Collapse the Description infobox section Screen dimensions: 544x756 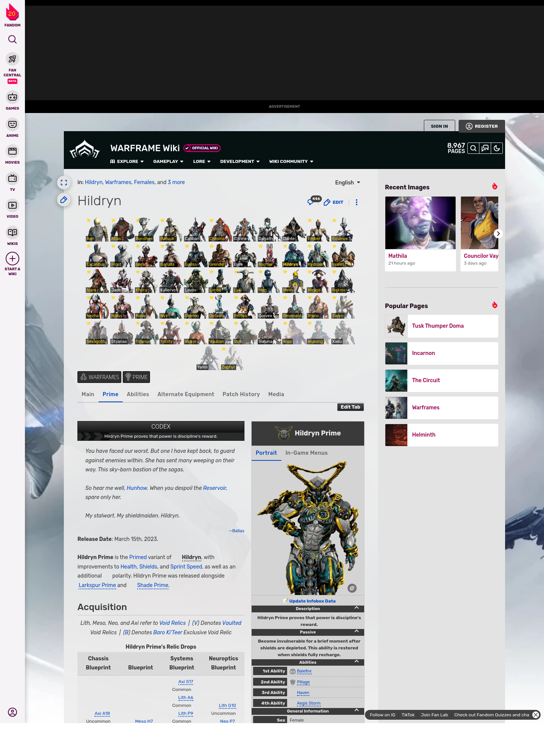[x=356, y=609]
